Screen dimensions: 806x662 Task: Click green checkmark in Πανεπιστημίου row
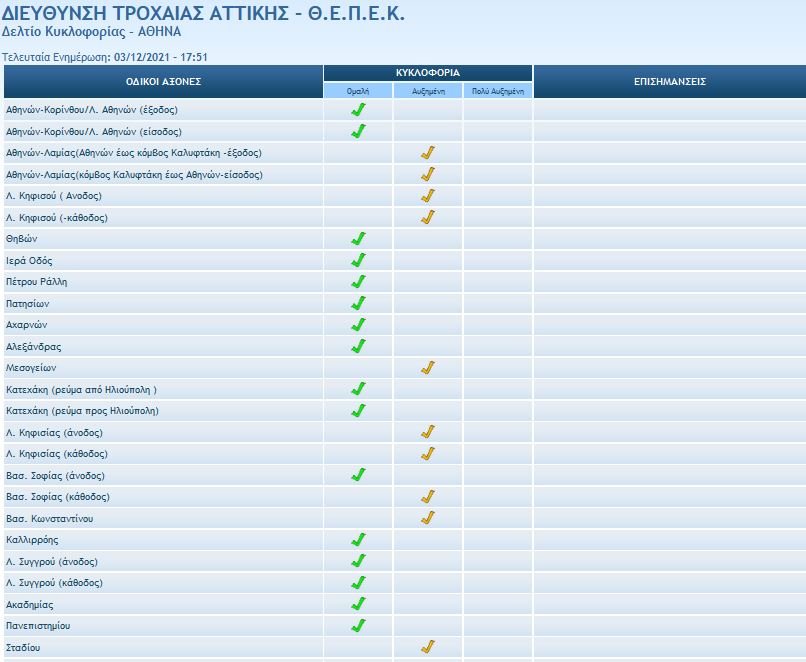pos(358,626)
